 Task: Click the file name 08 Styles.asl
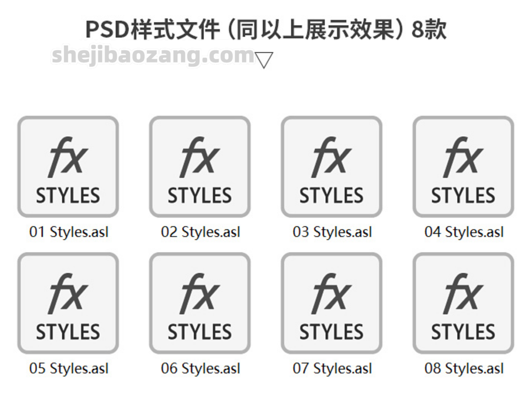click(464, 369)
